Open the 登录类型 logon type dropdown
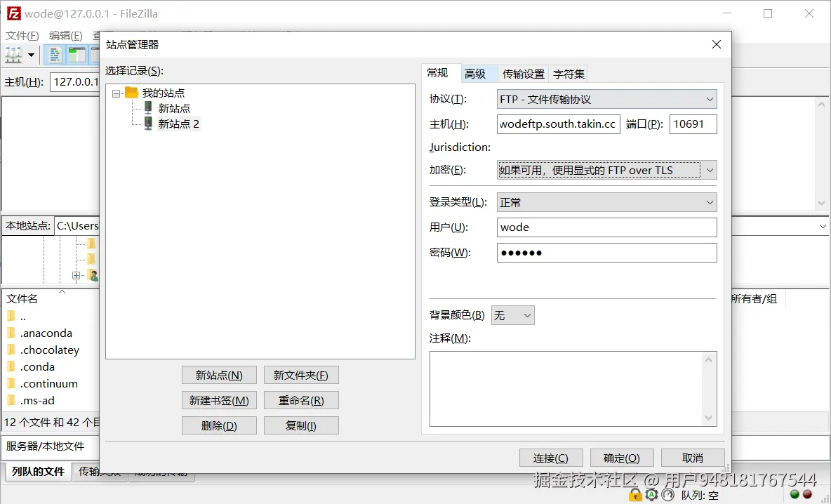The width and height of the screenshot is (831, 504). [607, 202]
